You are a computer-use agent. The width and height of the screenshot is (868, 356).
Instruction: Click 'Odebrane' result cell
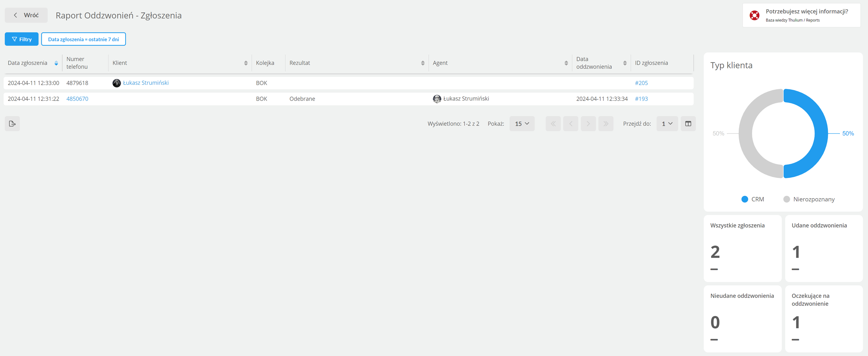(x=302, y=99)
